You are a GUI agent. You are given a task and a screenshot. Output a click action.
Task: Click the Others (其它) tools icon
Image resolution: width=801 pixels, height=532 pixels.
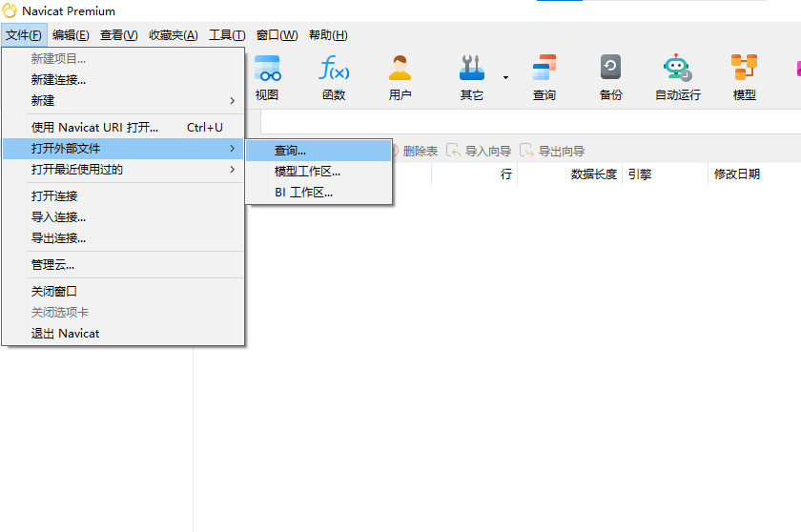click(471, 68)
